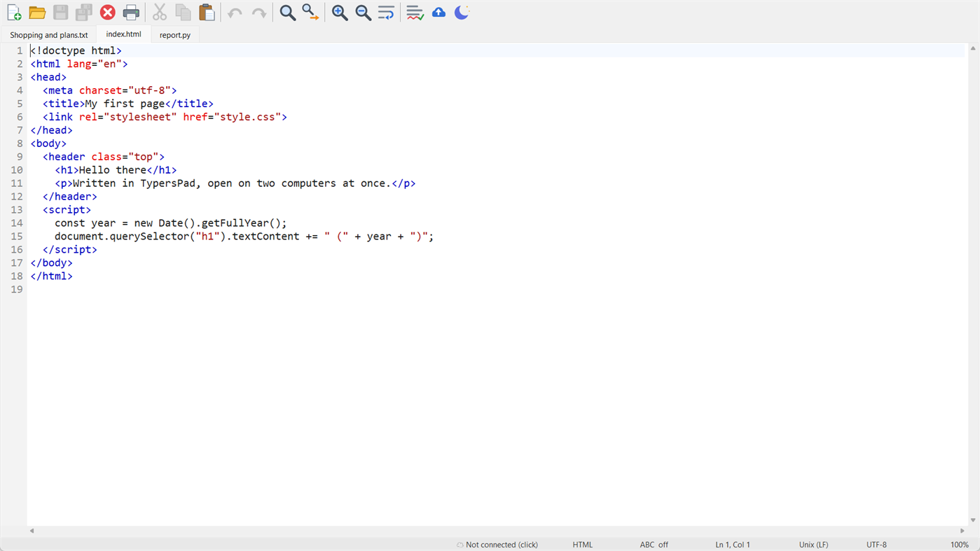Click the Undo arrow icon
The image size is (980, 551).
235,13
